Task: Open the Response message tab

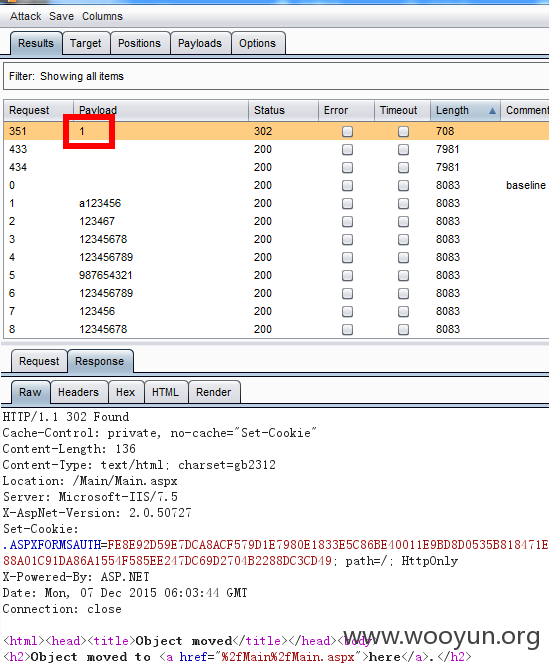Action: (x=100, y=361)
